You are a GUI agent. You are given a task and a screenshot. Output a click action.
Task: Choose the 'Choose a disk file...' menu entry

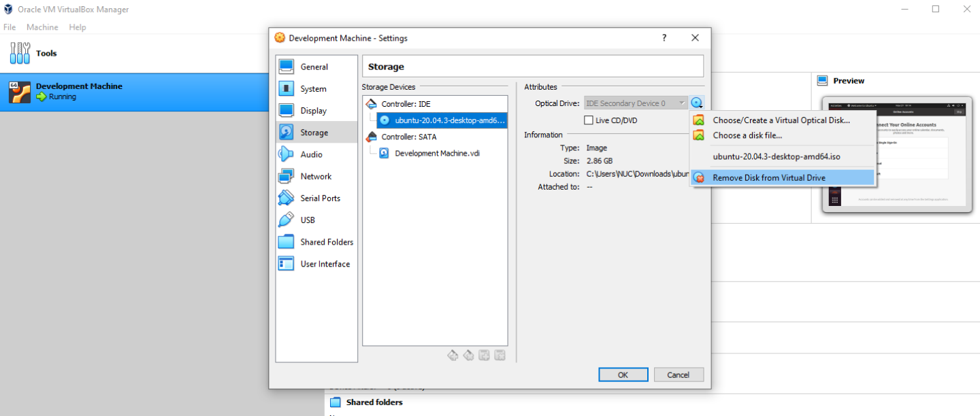[782, 135]
